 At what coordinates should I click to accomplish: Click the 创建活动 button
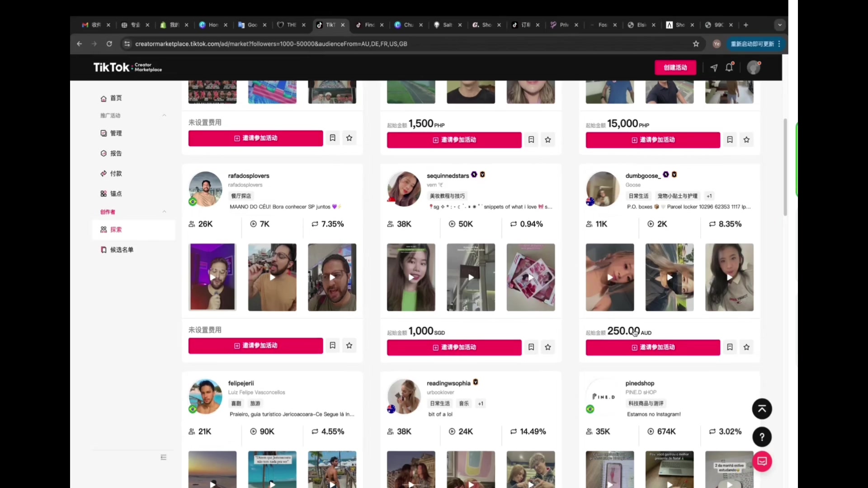click(x=675, y=67)
